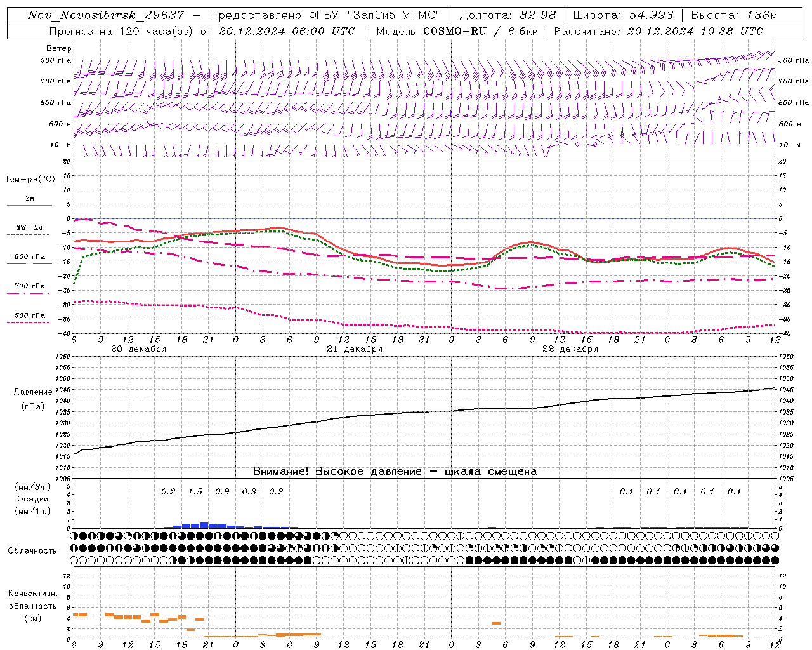The width and height of the screenshot is (812, 650).
Task: Select the latitude value 54.993
Action: pos(652,15)
